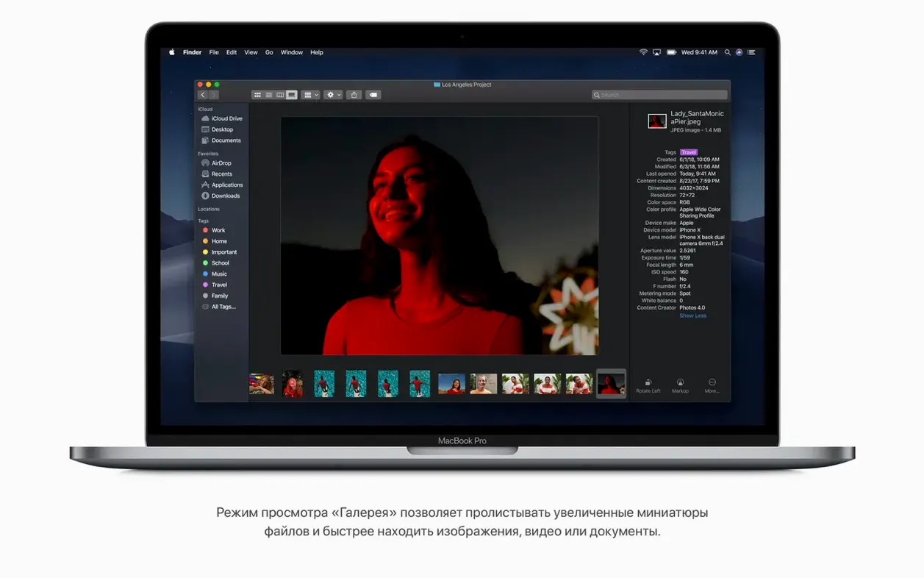The image size is (924, 578).
Task: Click the purple Travel tag in info panel
Action: (689, 152)
